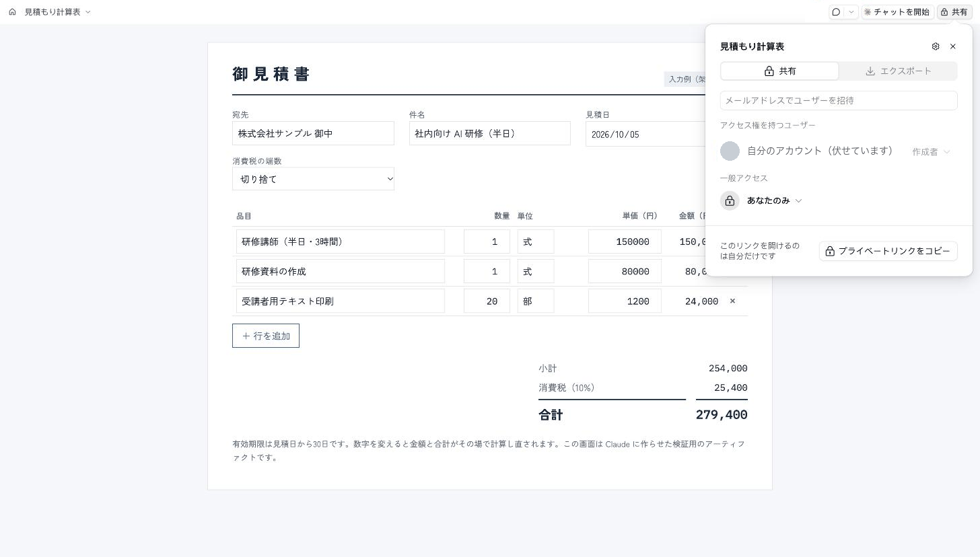Click item name 研修資料の作成

(x=341, y=271)
